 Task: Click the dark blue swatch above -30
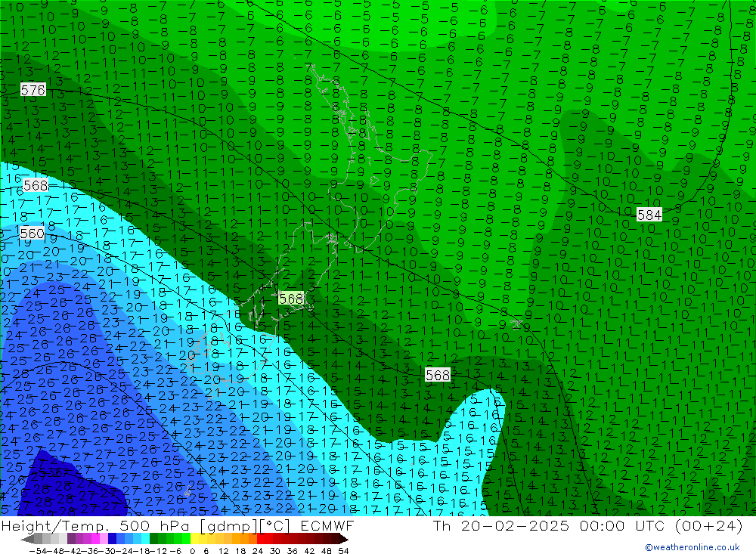pyautogui.click(x=112, y=539)
